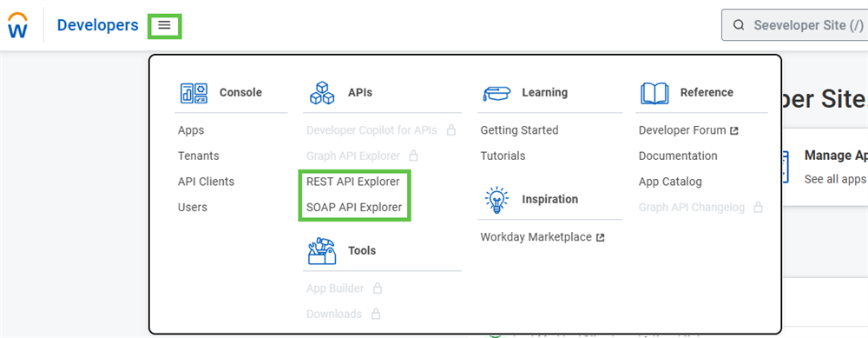Click the APIs cubes icon

pos(322,93)
